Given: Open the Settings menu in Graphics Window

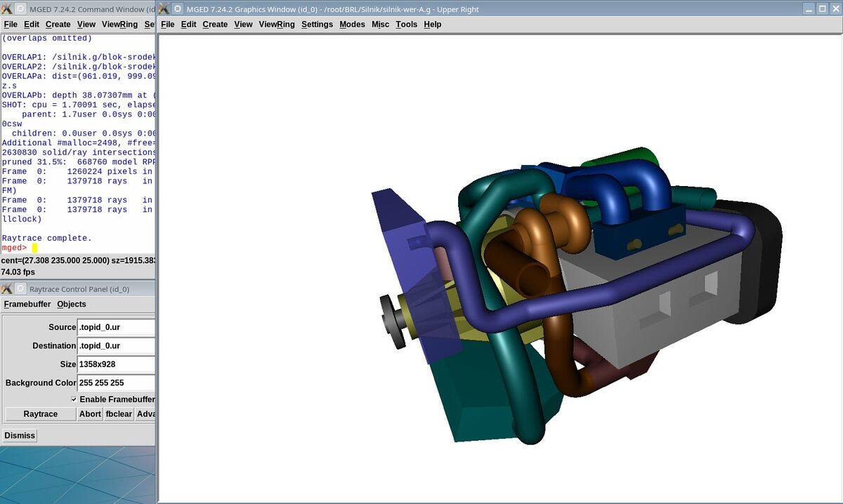Looking at the screenshot, I should click(x=317, y=24).
